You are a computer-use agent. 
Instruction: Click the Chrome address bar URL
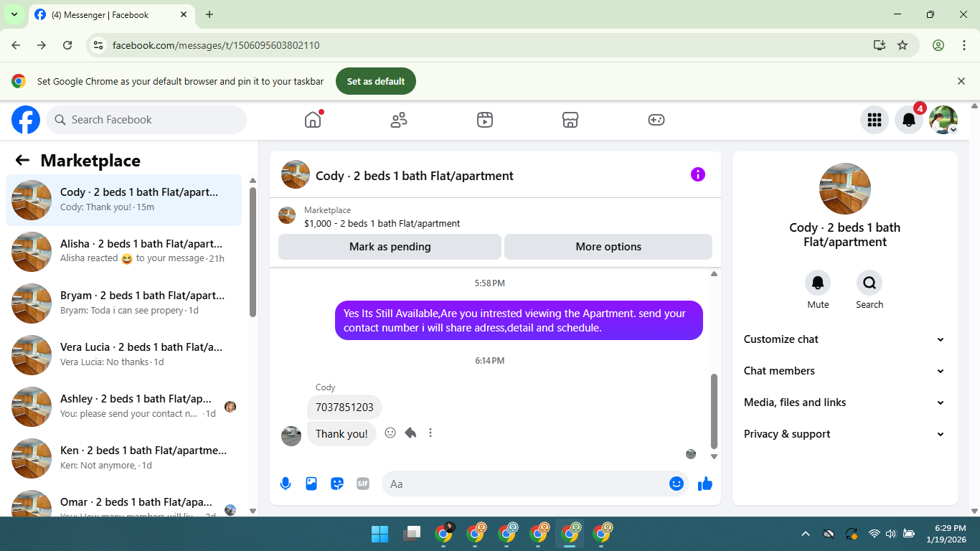coord(216,45)
